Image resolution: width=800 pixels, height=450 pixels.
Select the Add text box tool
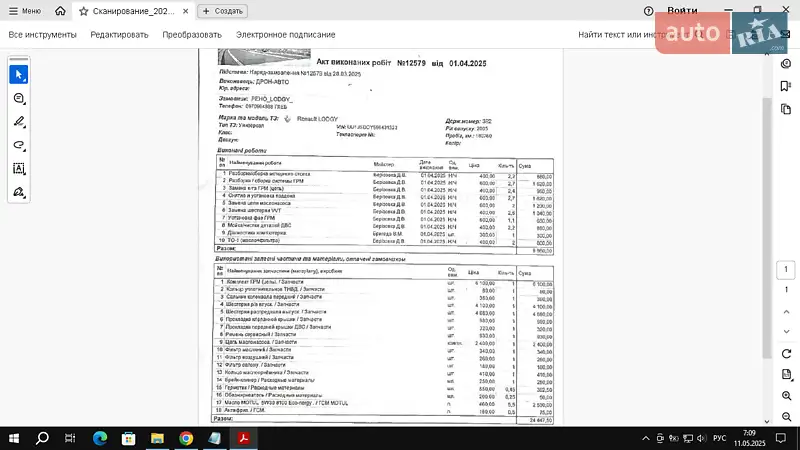coord(19,168)
